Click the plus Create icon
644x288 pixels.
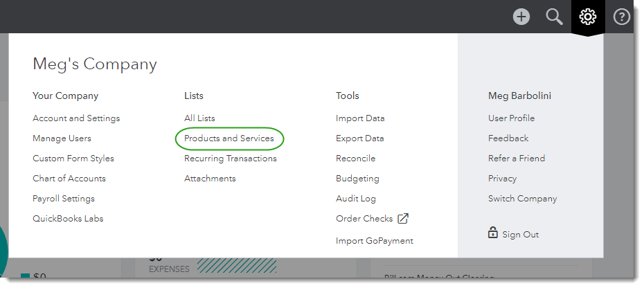click(521, 17)
